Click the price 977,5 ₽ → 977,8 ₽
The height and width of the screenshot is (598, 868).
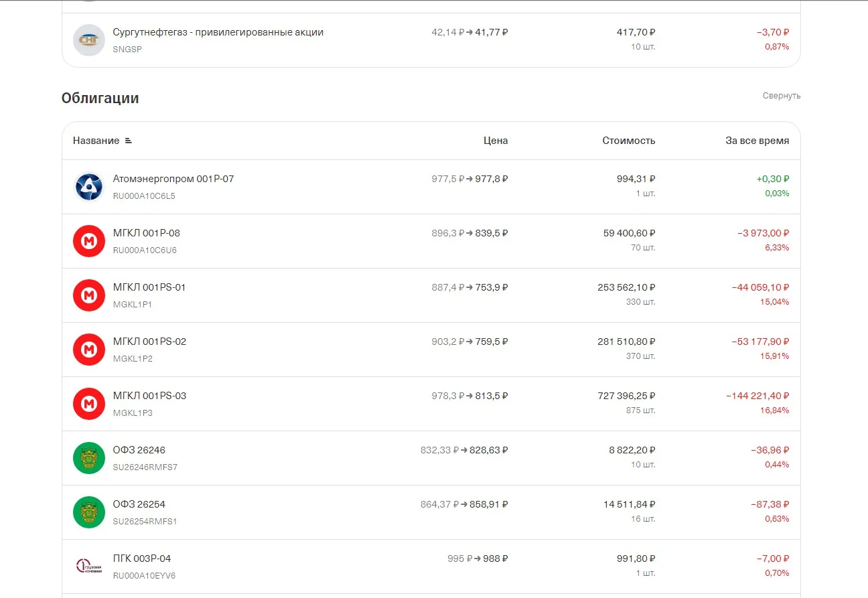point(470,179)
